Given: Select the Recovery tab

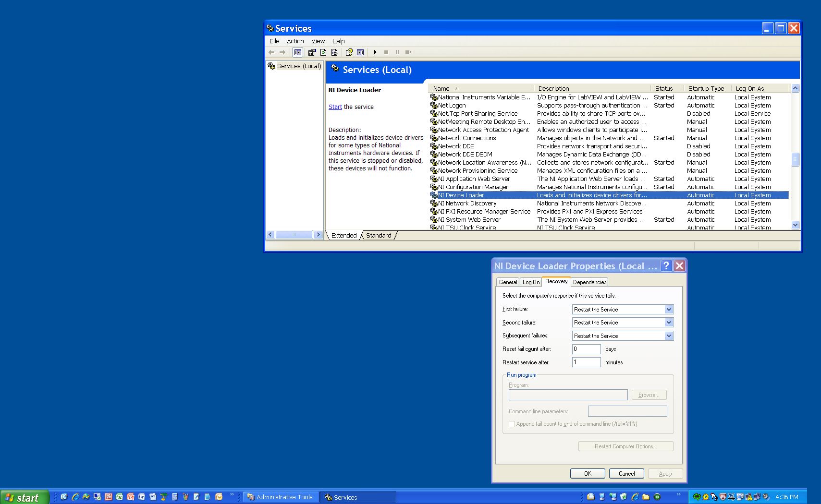Looking at the screenshot, I should (x=556, y=281).
